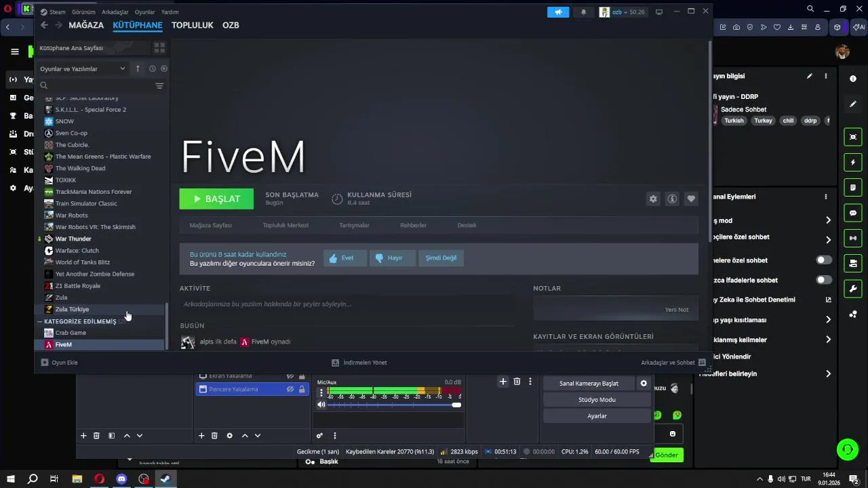
Task: Toggle first chat switch in Kick panel
Action: pos(824,260)
